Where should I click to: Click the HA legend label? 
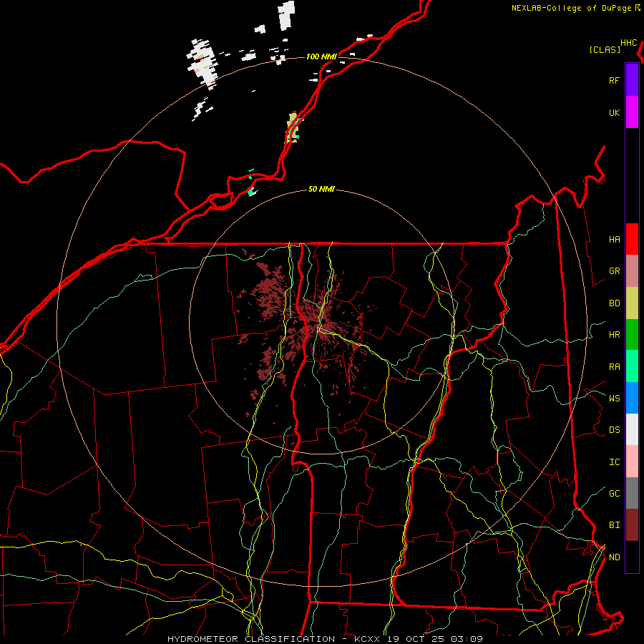click(614, 239)
